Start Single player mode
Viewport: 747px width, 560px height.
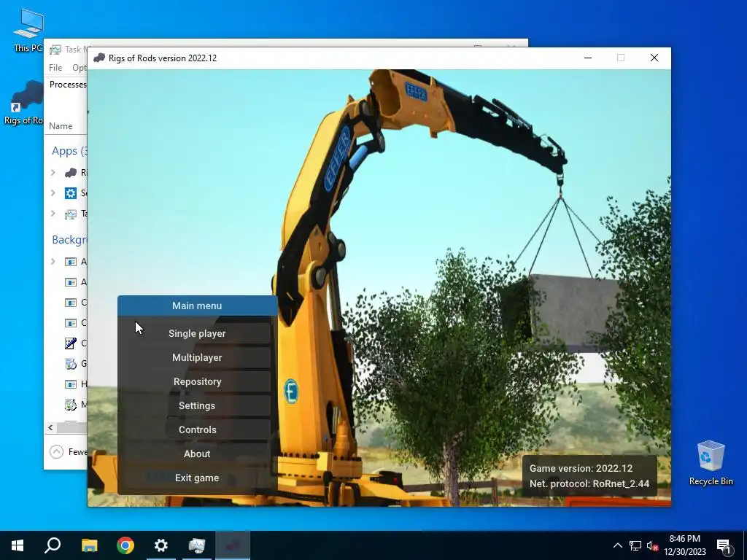coord(197,333)
